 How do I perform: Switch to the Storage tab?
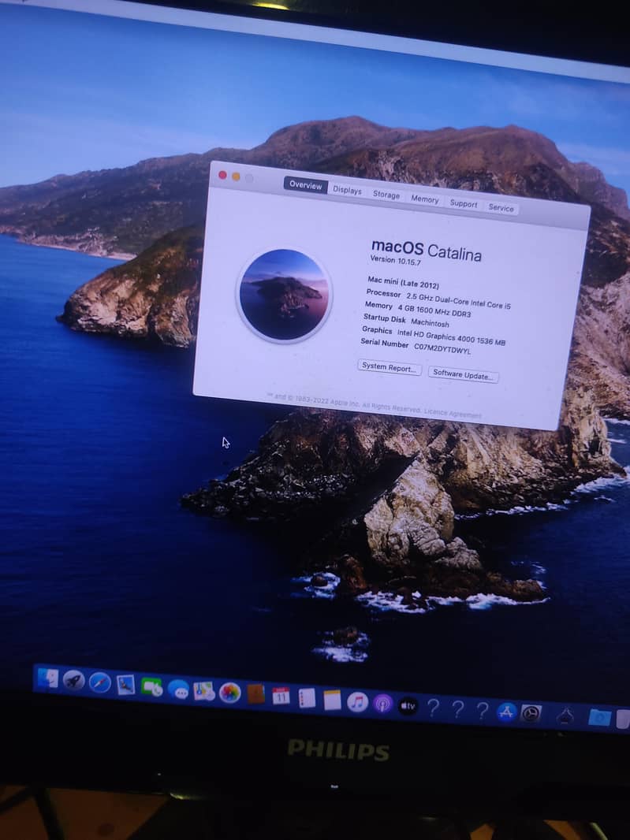386,195
